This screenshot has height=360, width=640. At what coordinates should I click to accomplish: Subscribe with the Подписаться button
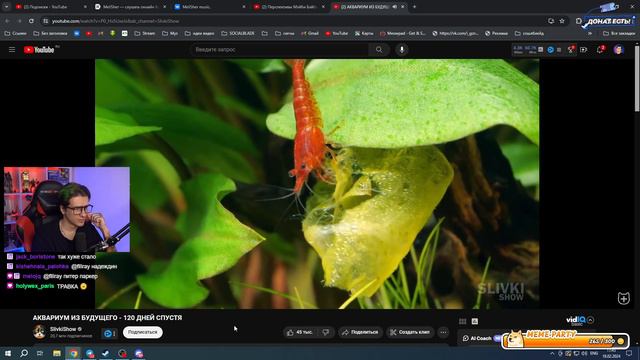(x=142, y=332)
